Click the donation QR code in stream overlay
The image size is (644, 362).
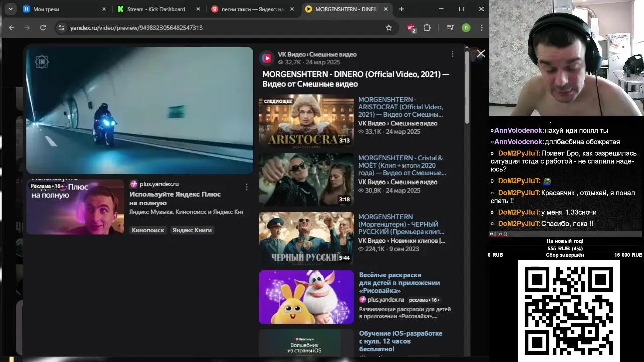[x=569, y=311]
